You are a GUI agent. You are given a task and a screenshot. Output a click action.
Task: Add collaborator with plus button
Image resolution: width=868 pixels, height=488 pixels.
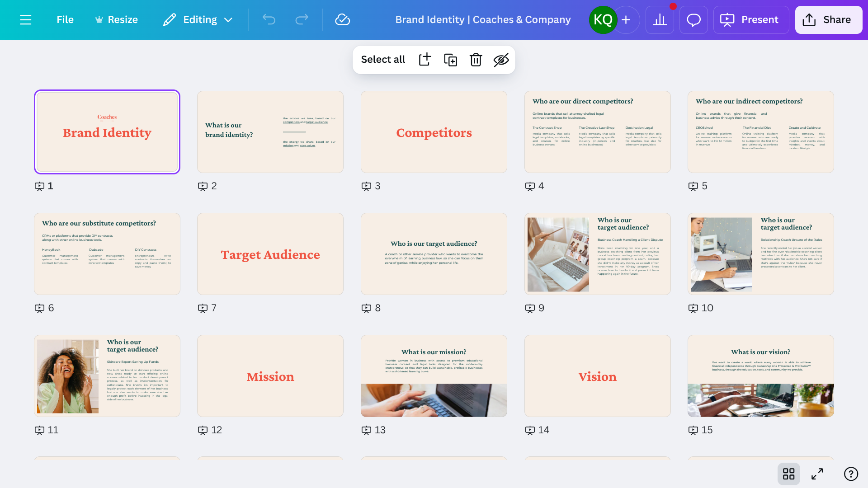coord(626,20)
